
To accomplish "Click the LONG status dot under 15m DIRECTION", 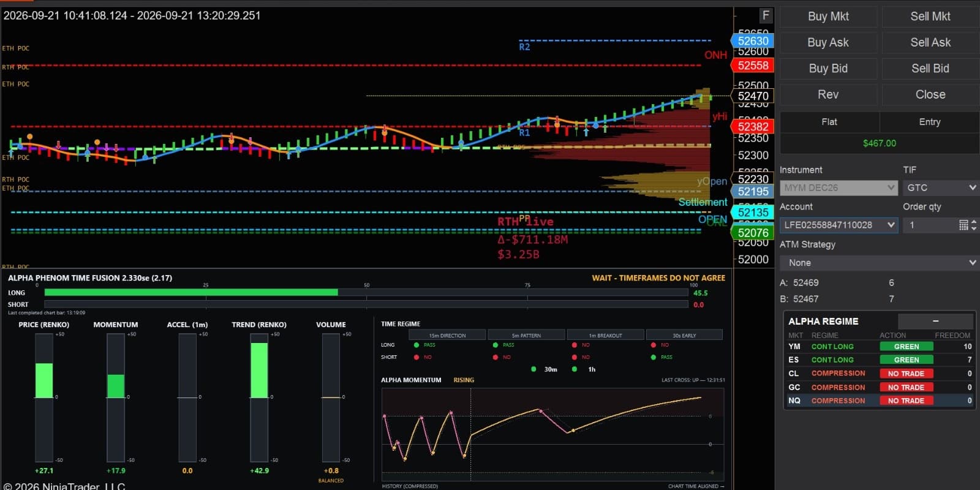I will pos(417,345).
